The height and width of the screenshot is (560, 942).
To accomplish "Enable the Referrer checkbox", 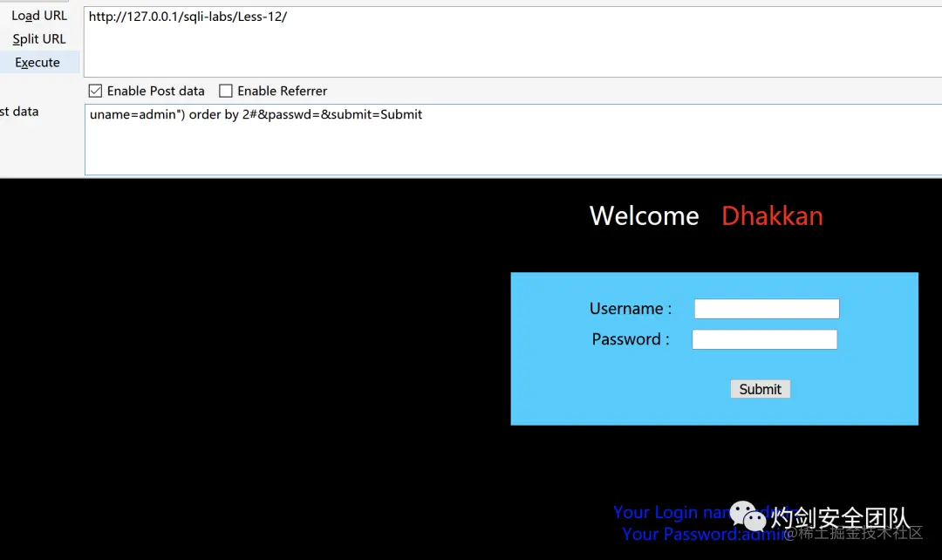I will pos(225,91).
